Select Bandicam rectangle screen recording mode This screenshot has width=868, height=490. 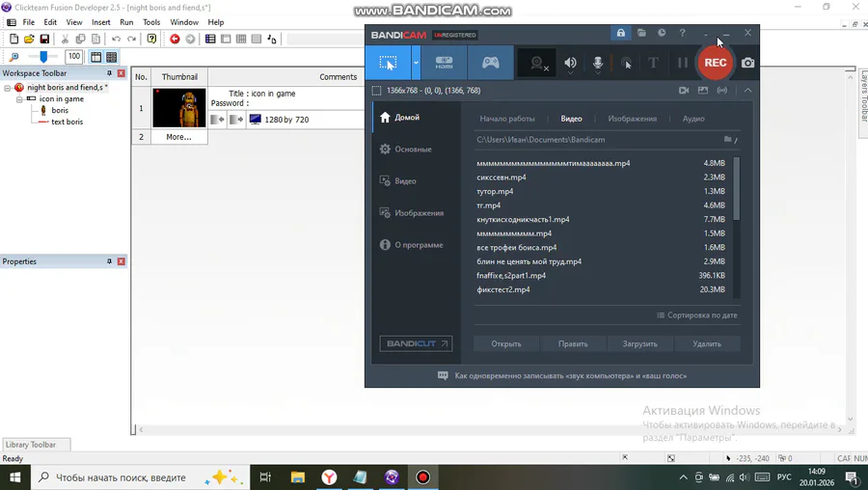pyautogui.click(x=388, y=63)
